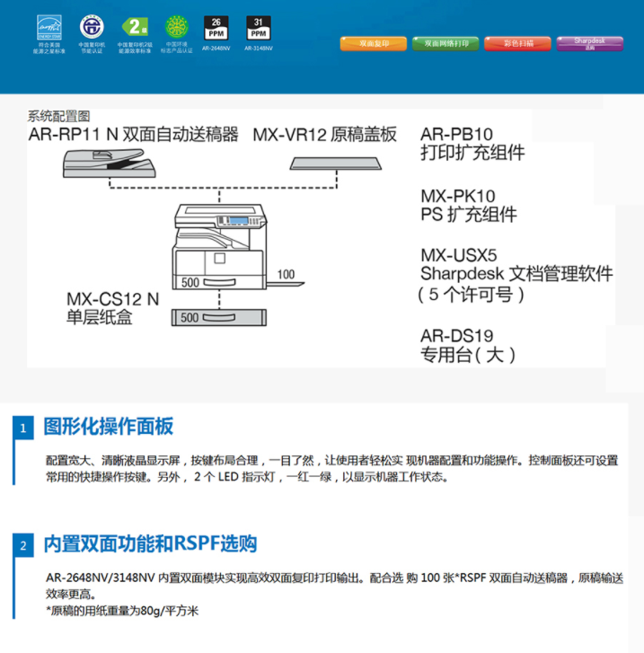The width and height of the screenshot is (644, 653).
Task: Click the 图形化操作面板 heading
Action: [x=109, y=427]
